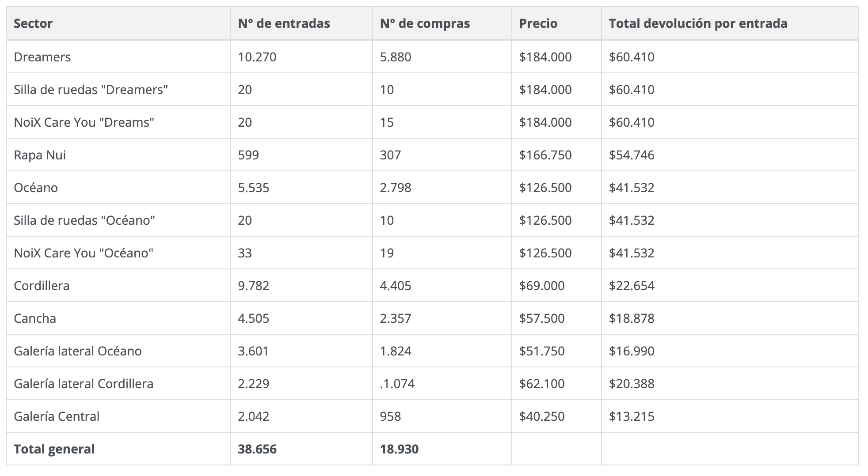868x476 pixels.
Task: Click the Sector column header
Action: click(33, 23)
